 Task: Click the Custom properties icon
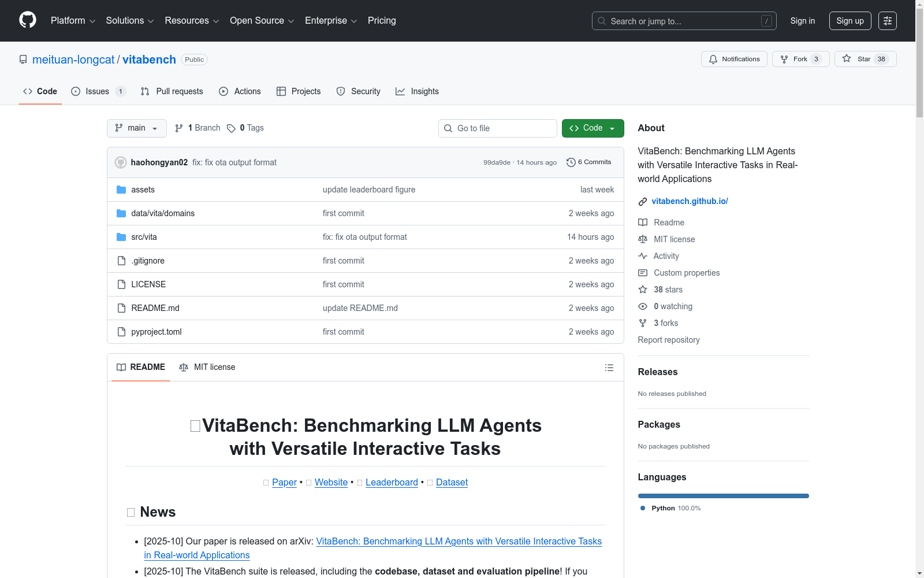[x=643, y=273]
